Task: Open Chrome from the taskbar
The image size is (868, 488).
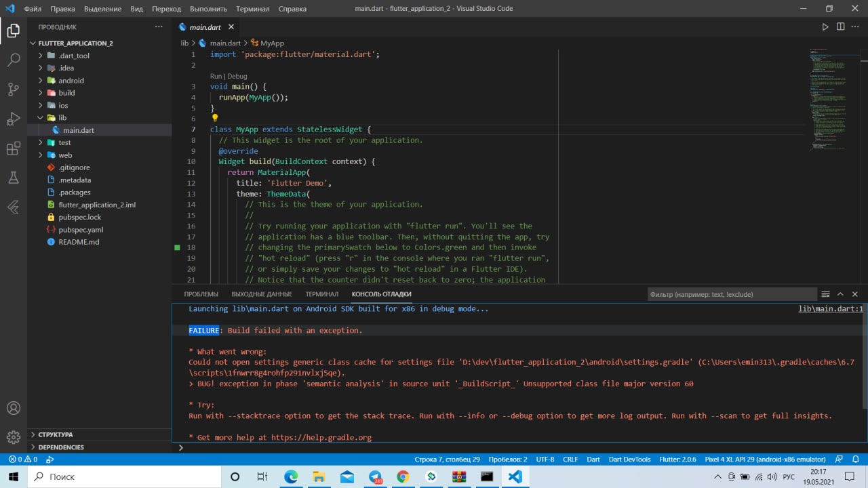Action: (x=403, y=476)
